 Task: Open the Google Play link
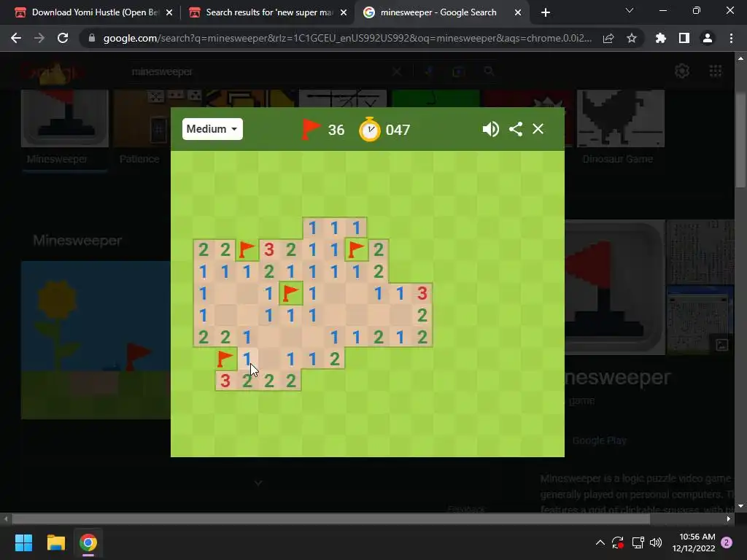(x=600, y=440)
